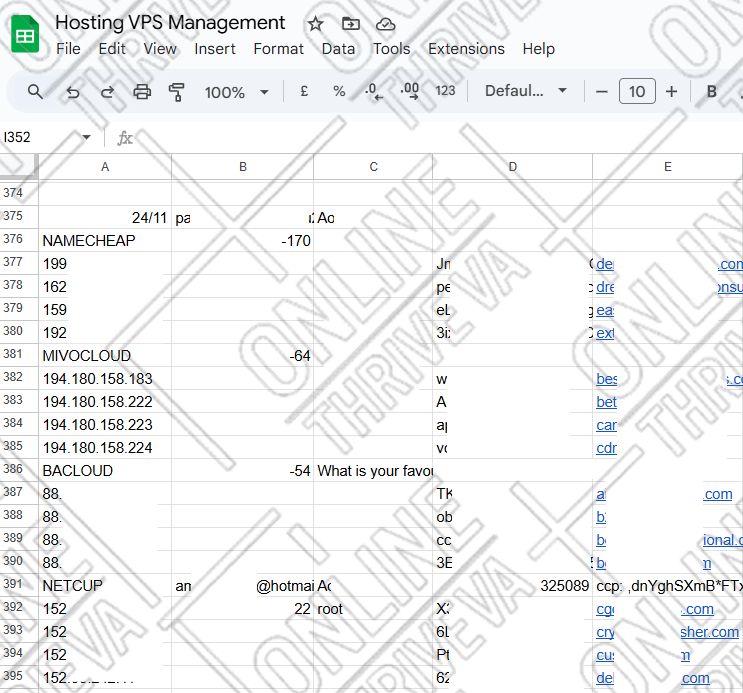
Task: Click the MIVOCLOUD cell
Action: [x=105, y=356]
